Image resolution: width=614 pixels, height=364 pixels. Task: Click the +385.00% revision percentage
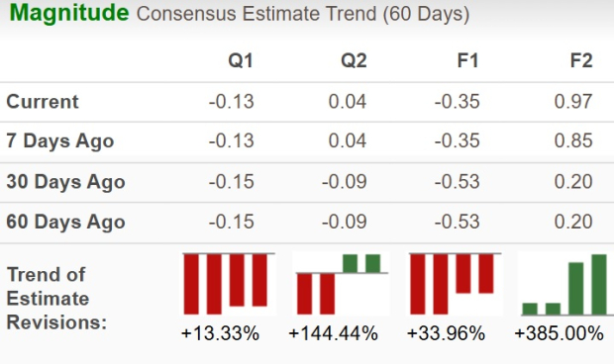coord(559,334)
